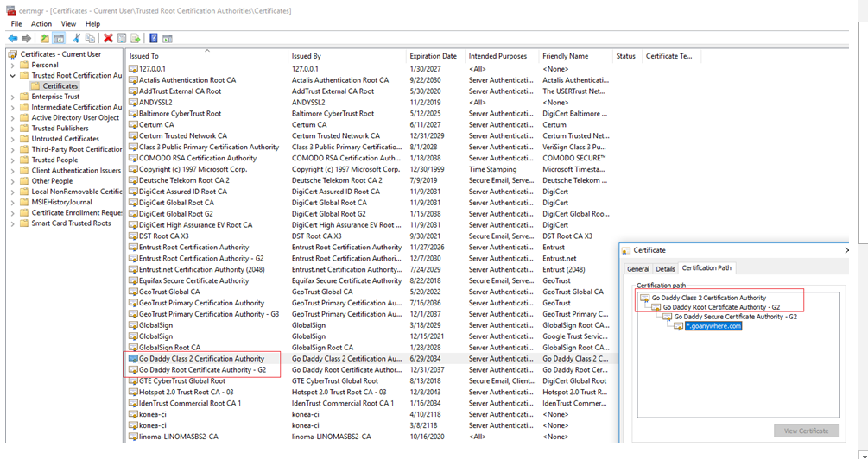868x459 pixels.
Task: Expand Smart Card Trusted Roots node
Action: pyautogui.click(x=13, y=223)
